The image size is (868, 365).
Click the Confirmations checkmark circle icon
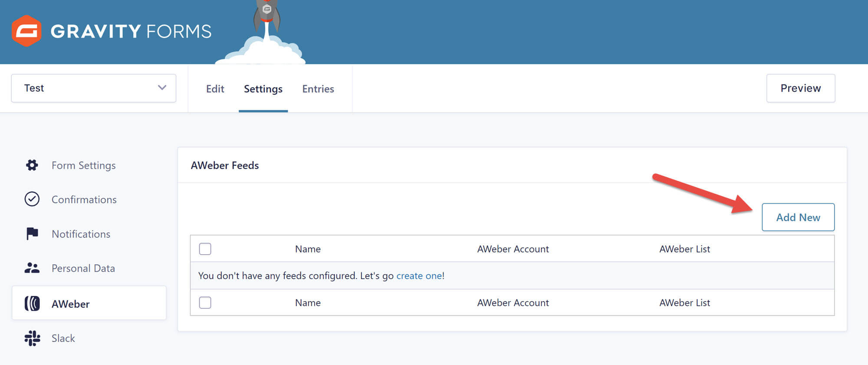click(x=32, y=199)
